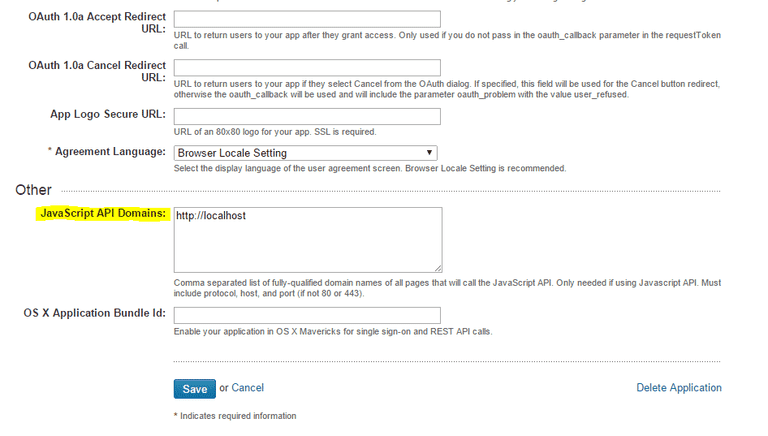Click the required asterisk beside Agreement Language

point(49,152)
